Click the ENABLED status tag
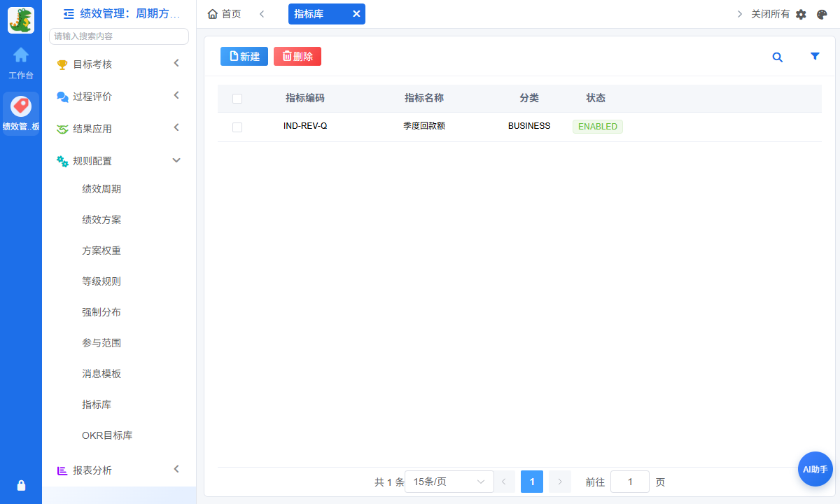 pos(598,127)
